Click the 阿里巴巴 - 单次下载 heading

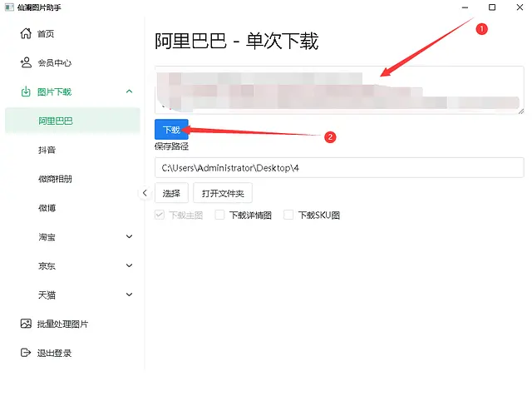coord(236,41)
